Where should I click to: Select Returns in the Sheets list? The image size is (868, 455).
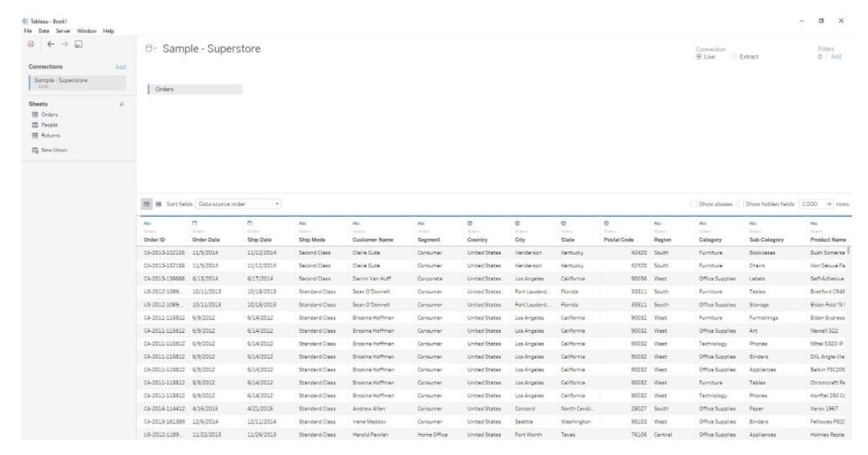coord(51,136)
